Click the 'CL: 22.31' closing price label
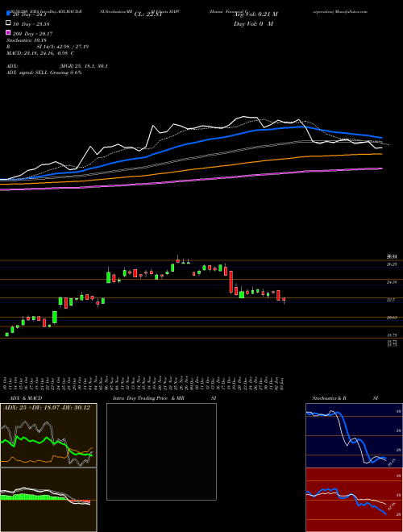Image resolution: width=403 pixels, height=532 pixels. [150, 15]
